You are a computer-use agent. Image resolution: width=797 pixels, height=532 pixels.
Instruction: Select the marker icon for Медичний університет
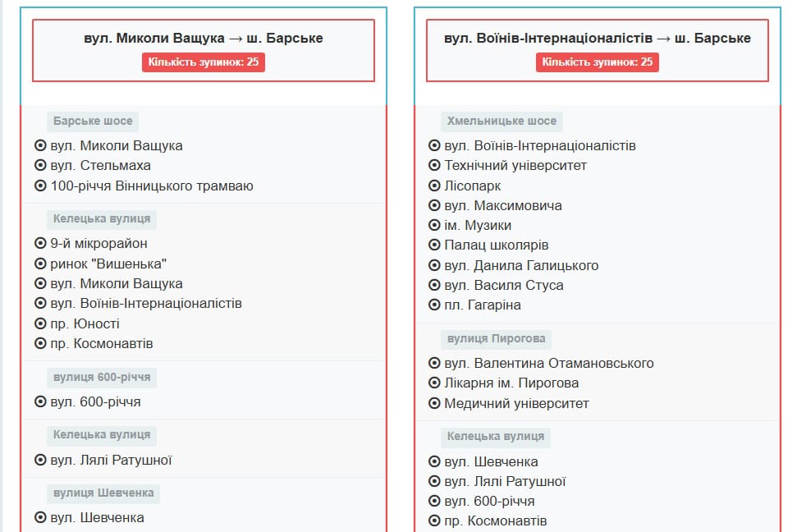[435, 403]
